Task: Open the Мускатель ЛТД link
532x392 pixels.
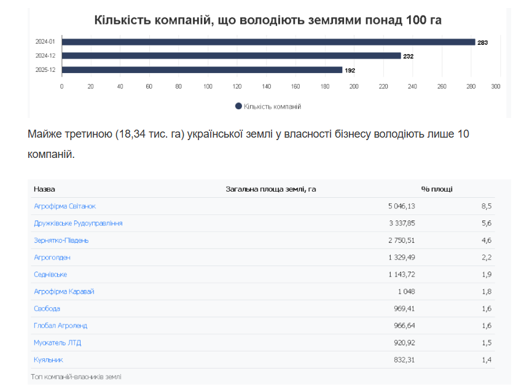Action: 57,342
